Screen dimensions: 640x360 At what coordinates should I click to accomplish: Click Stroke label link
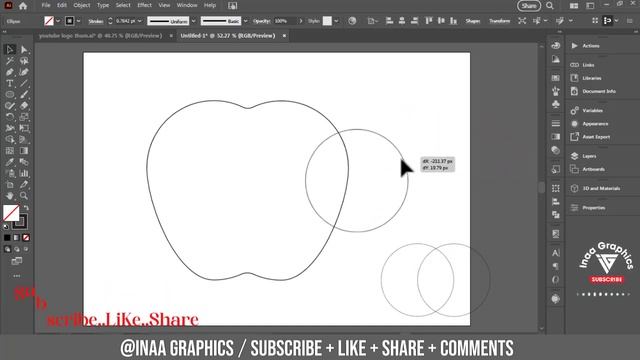tap(96, 21)
